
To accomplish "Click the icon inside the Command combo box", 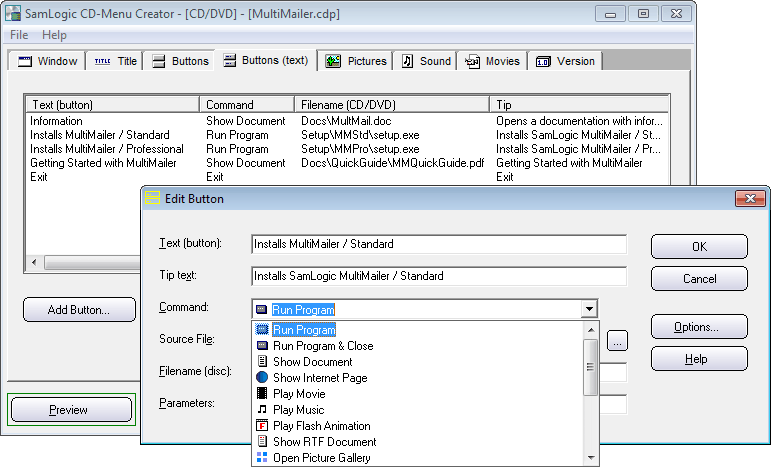I will tap(262, 309).
